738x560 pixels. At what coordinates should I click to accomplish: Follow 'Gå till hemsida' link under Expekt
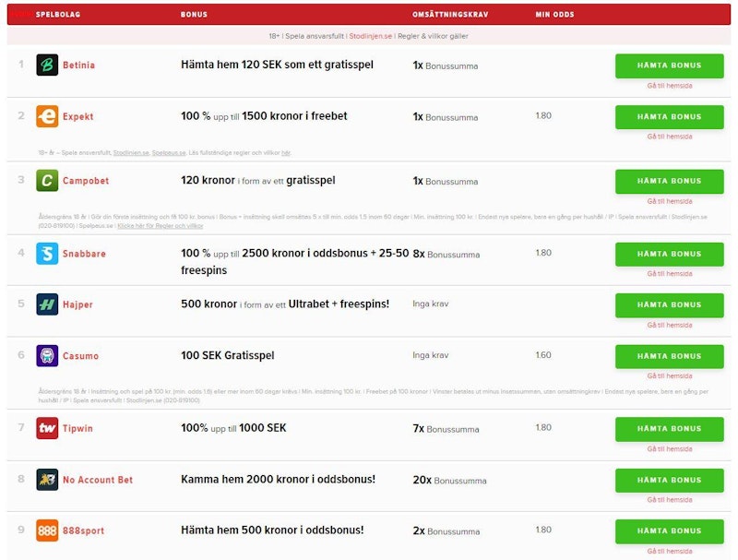[x=669, y=137]
